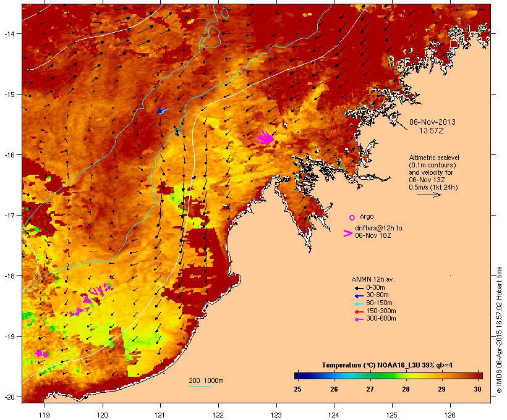Click the longitude axis label 120
Viewport: 507px width, 420px height.
point(103,415)
